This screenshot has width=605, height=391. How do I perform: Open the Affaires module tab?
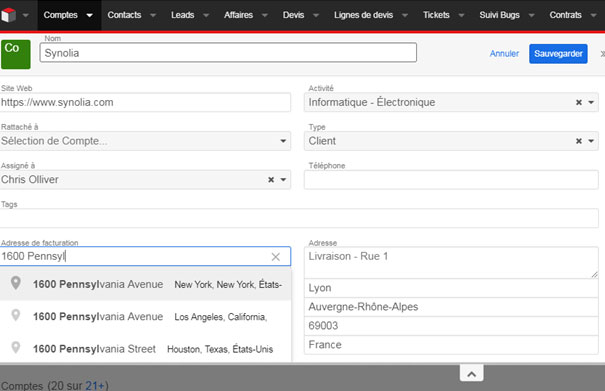coord(238,15)
